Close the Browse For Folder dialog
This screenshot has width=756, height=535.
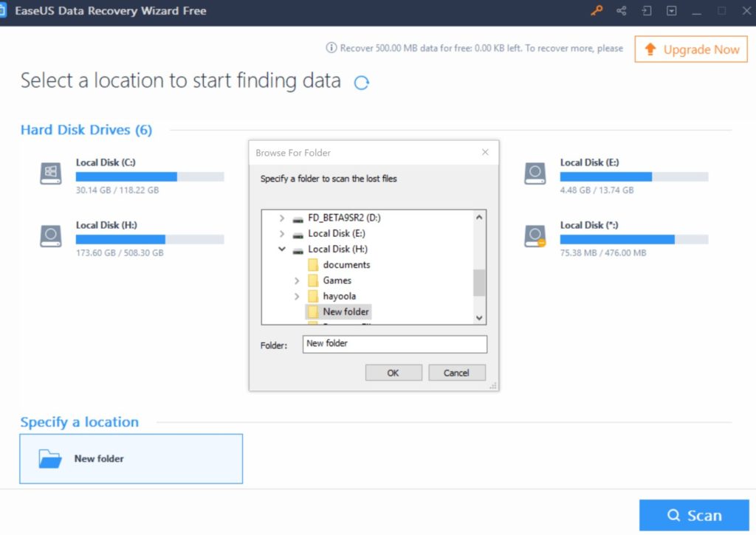(x=485, y=152)
